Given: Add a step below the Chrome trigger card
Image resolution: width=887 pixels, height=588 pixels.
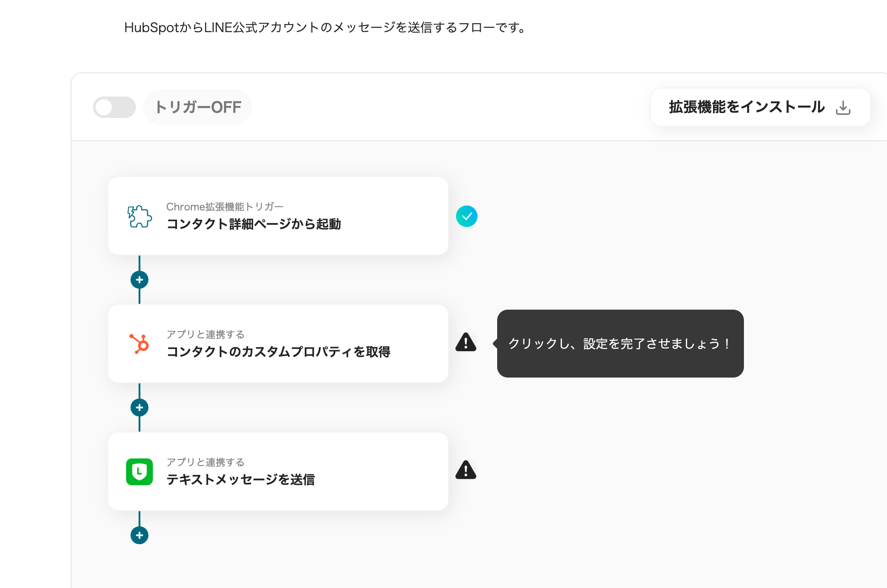Looking at the screenshot, I should coord(139,280).
